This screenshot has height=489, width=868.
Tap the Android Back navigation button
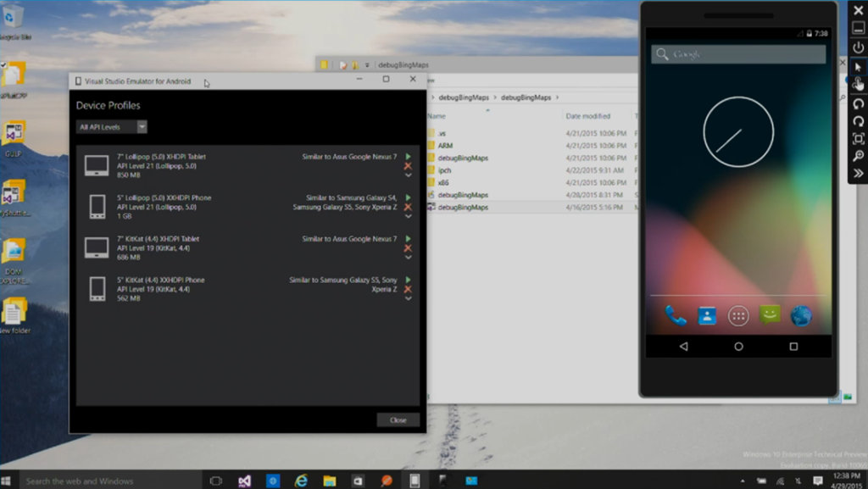click(x=684, y=347)
